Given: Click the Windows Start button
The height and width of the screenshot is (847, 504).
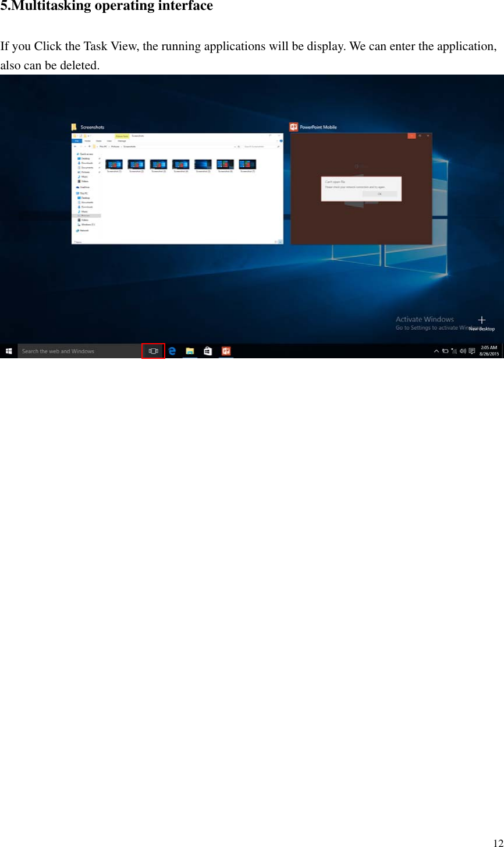Looking at the screenshot, I should click(9, 351).
